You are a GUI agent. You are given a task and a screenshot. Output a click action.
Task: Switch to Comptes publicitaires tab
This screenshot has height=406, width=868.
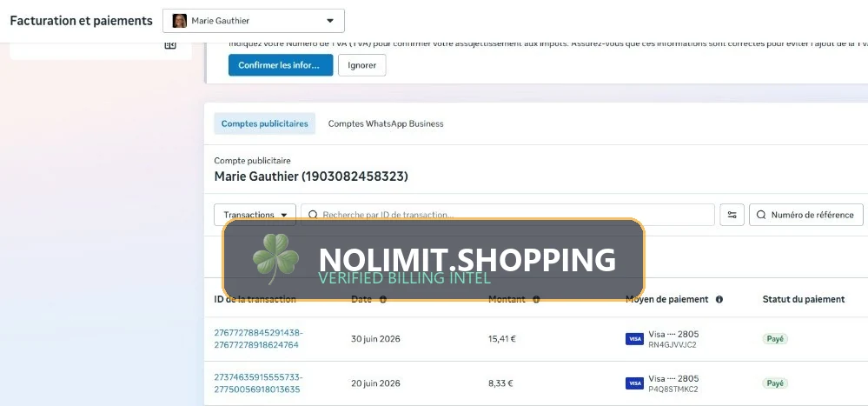pos(265,123)
